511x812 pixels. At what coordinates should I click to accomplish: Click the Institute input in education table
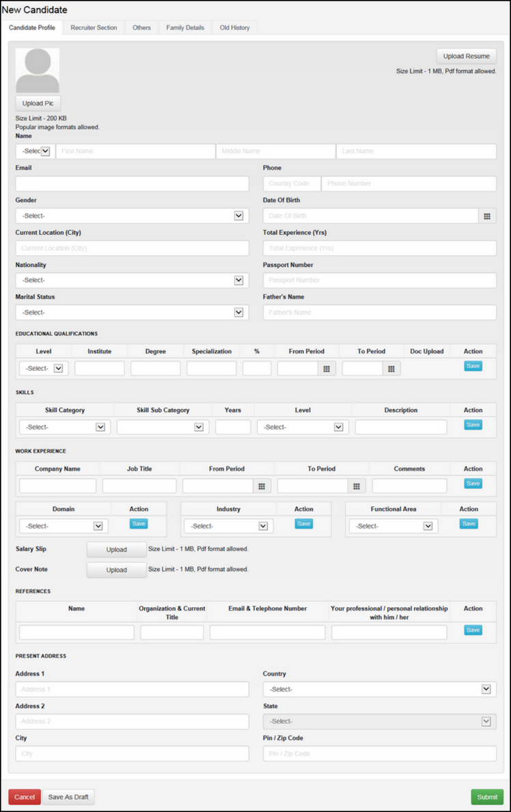(100, 368)
